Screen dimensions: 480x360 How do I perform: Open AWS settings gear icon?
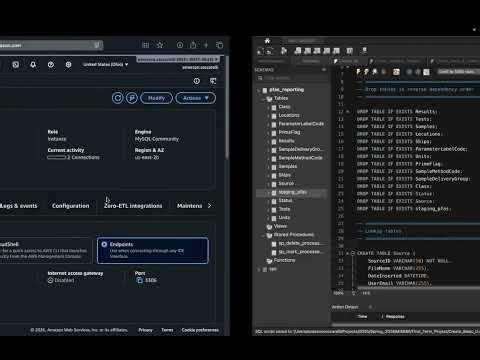pos(68,65)
